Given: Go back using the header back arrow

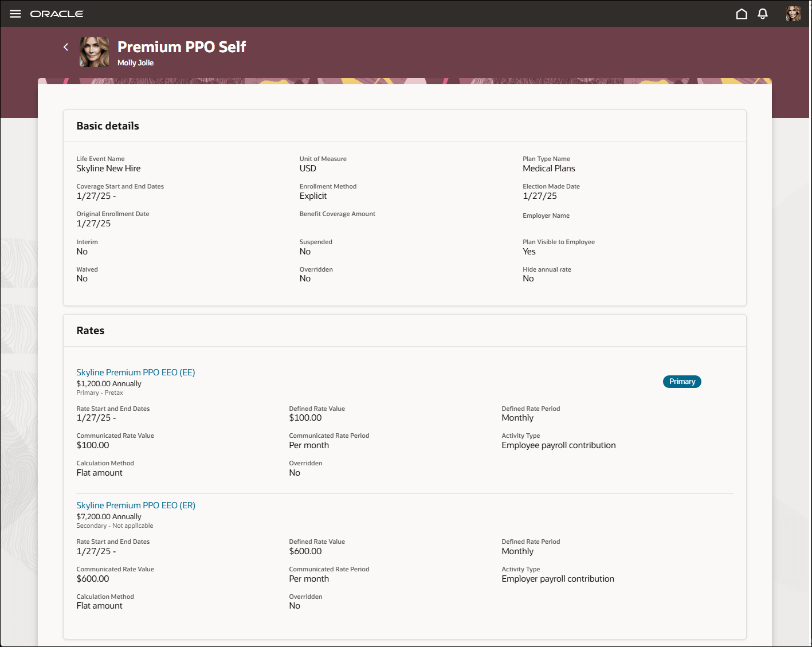Looking at the screenshot, I should pos(66,47).
